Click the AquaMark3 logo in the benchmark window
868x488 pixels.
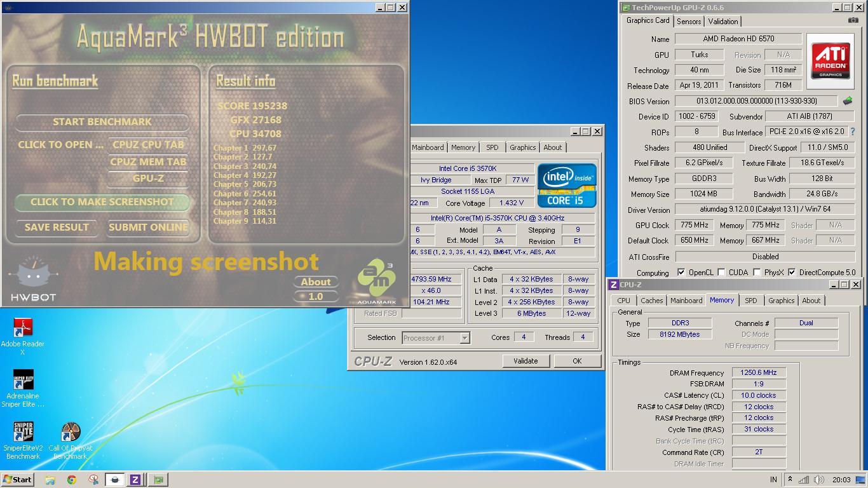tap(377, 281)
